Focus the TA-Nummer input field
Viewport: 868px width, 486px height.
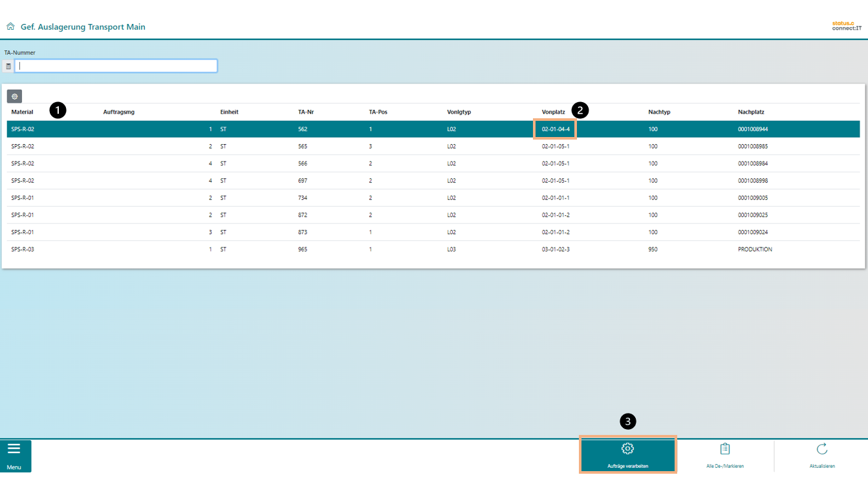pyautogui.click(x=116, y=66)
